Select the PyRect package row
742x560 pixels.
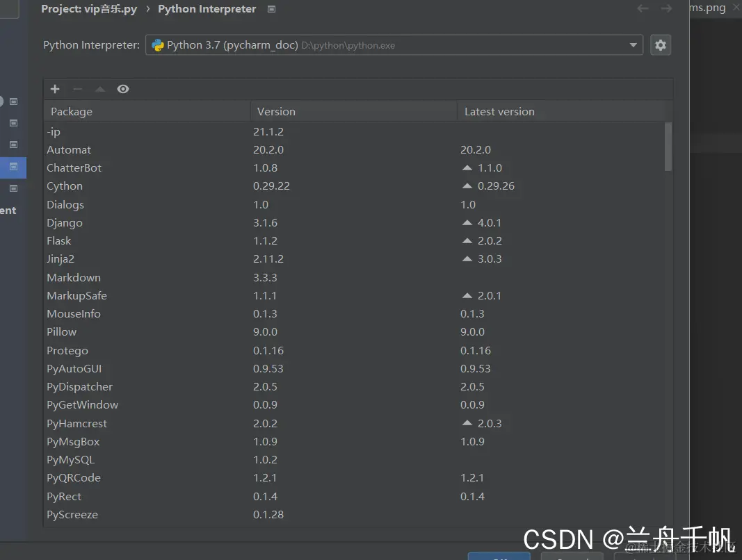click(354, 497)
